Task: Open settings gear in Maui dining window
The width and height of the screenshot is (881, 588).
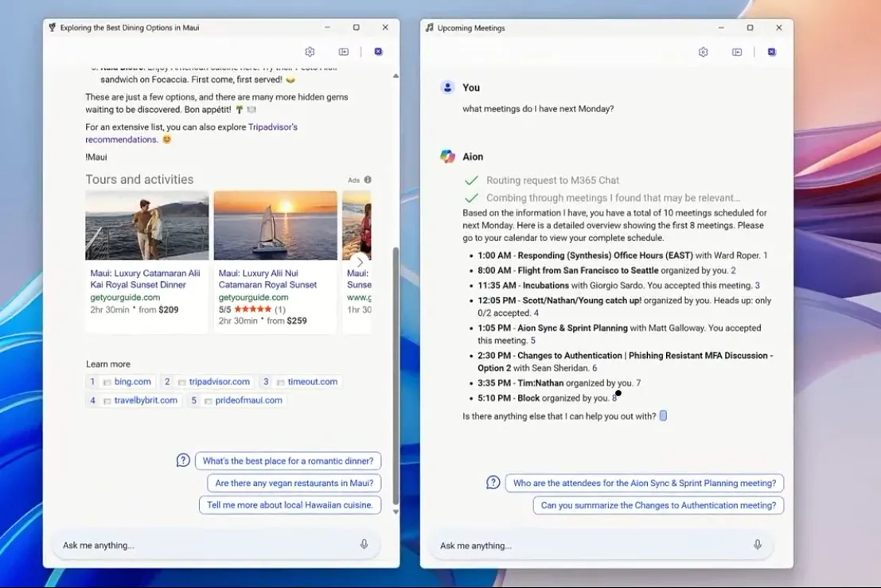Action: coord(310,52)
